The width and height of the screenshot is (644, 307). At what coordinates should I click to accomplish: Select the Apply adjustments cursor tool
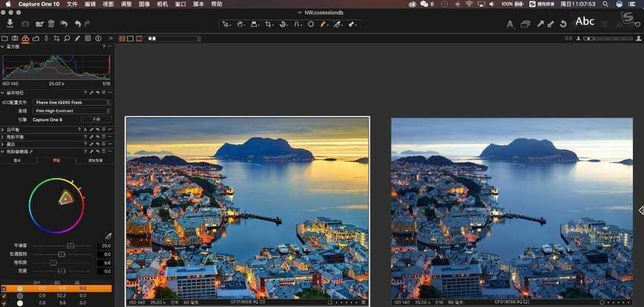[352, 24]
